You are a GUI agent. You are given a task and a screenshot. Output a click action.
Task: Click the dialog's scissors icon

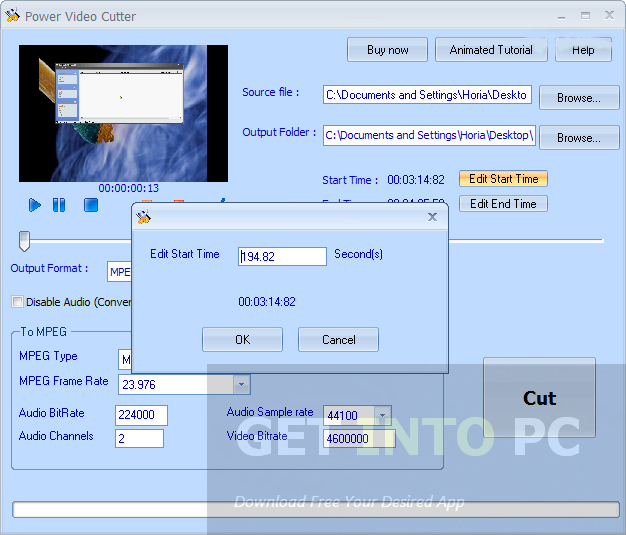(x=143, y=217)
